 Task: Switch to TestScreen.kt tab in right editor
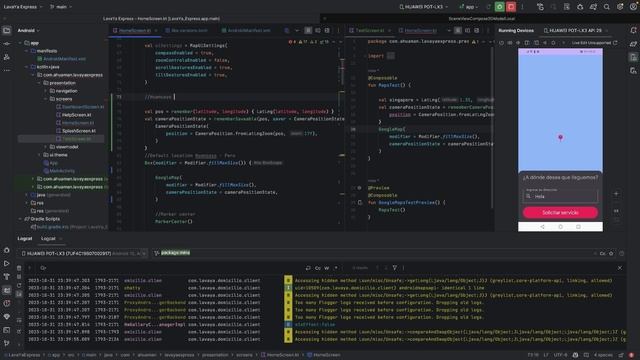coord(369,30)
